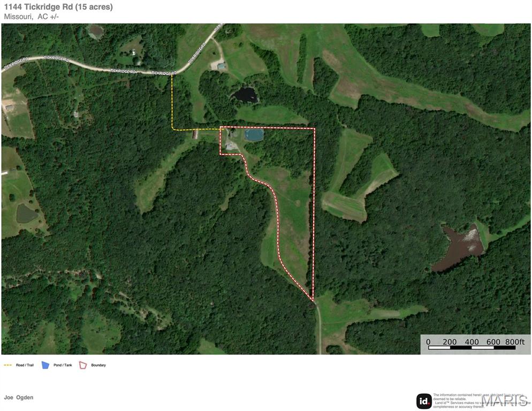Click the title 1144 Tickridge Rd (15 acres)
The height and width of the screenshot is (411, 532).
pyautogui.click(x=58, y=7)
